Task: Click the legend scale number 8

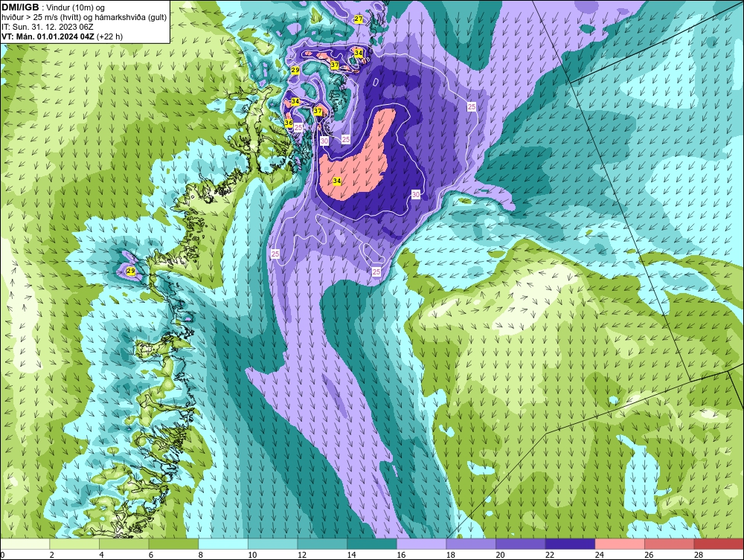Action: [201, 555]
